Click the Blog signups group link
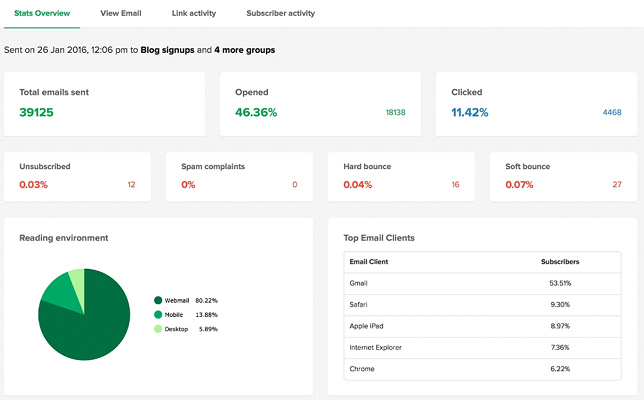The height and width of the screenshot is (400, 644). click(167, 50)
